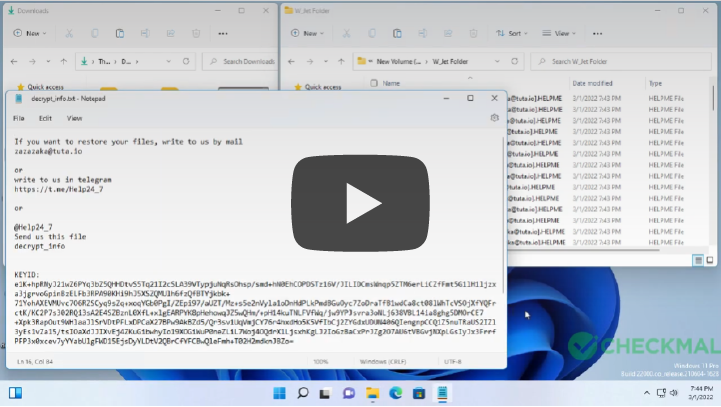Click Delete icon in W_Jet Folder toolbar
721x407 pixels.
point(474,33)
